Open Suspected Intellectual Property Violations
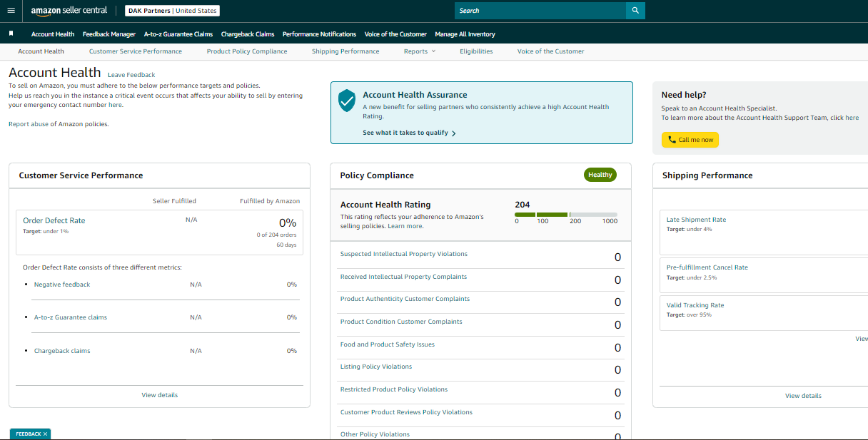 point(404,254)
